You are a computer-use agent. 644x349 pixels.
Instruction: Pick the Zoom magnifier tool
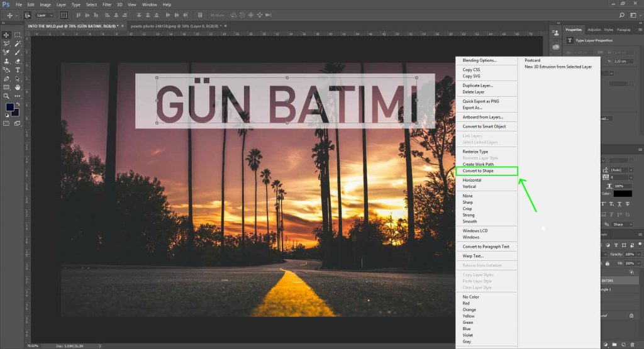click(6, 96)
